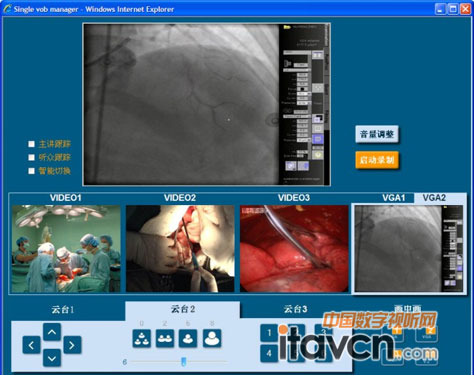Enable the 智能切换 checkbox

[x=31, y=171]
